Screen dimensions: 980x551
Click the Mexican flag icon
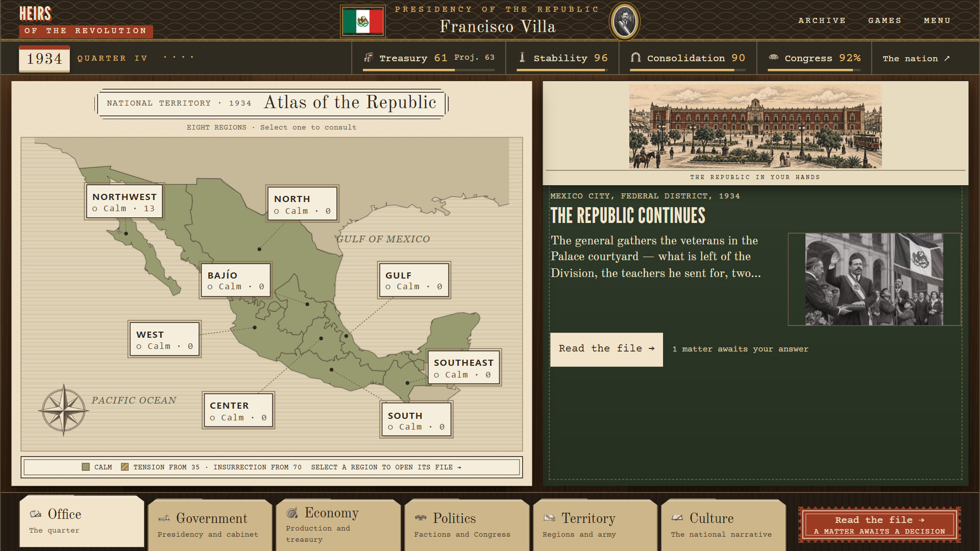[x=363, y=21]
